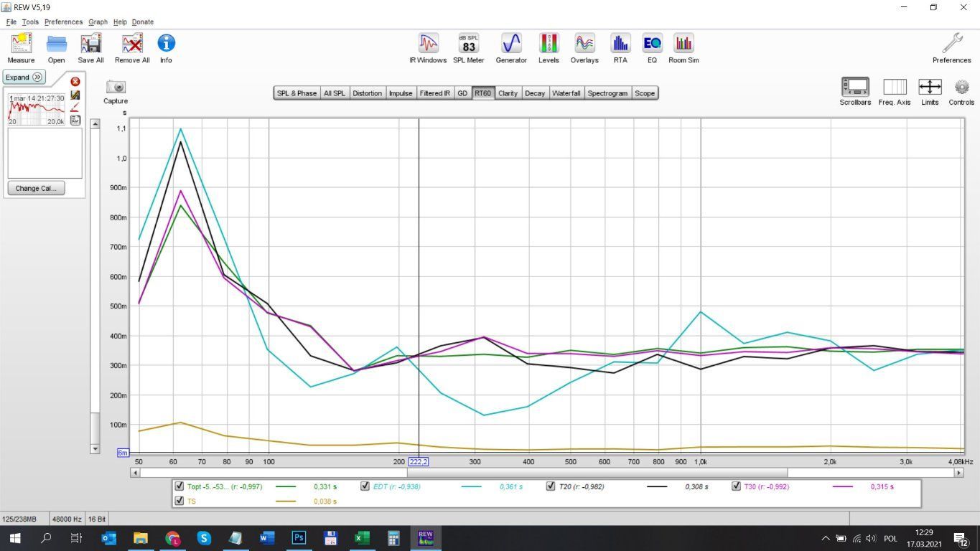Open the signal Generator
The height and width of the screenshot is (551, 980).
511,48
